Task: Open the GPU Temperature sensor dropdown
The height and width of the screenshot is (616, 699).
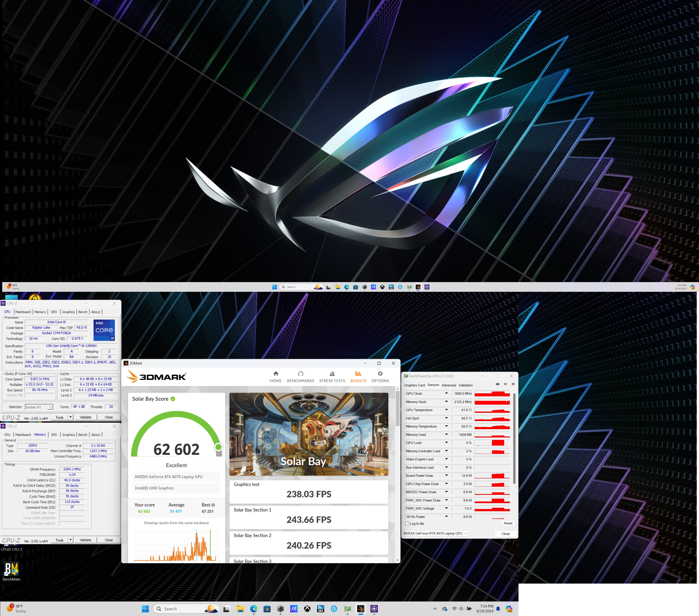Action: coord(446,410)
